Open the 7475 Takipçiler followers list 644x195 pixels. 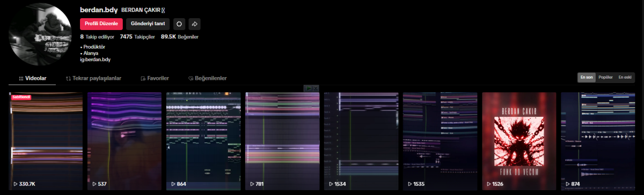[137, 37]
